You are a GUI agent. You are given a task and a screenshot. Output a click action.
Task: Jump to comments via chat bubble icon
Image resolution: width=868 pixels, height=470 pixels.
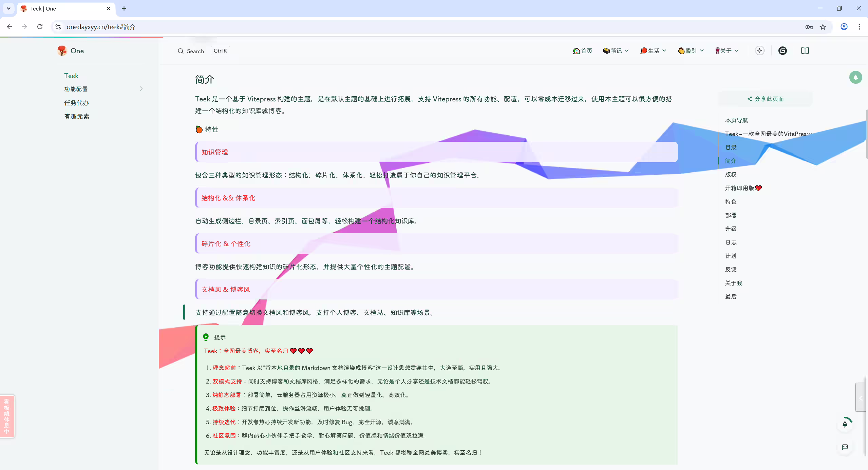click(845, 447)
